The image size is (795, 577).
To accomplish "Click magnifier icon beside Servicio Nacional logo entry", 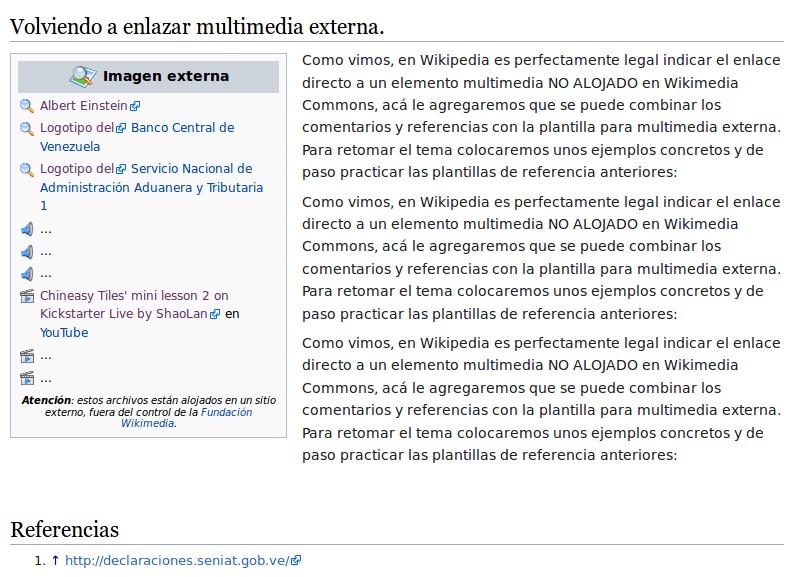I will point(27,169).
